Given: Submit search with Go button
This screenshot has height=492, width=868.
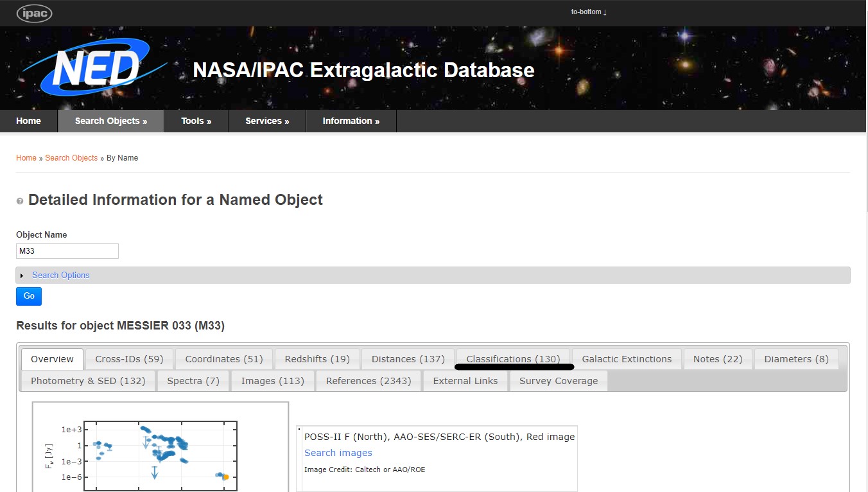Looking at the screenshot, I should pos(29,296).
